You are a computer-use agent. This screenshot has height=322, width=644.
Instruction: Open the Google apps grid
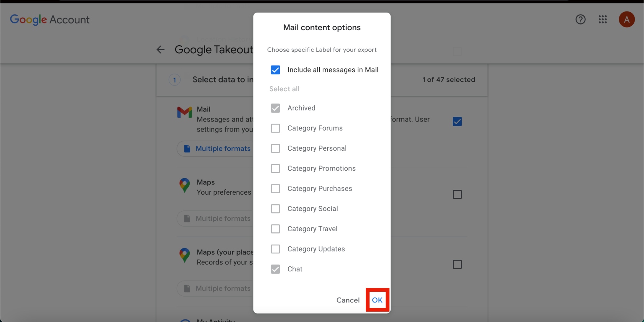603,20
